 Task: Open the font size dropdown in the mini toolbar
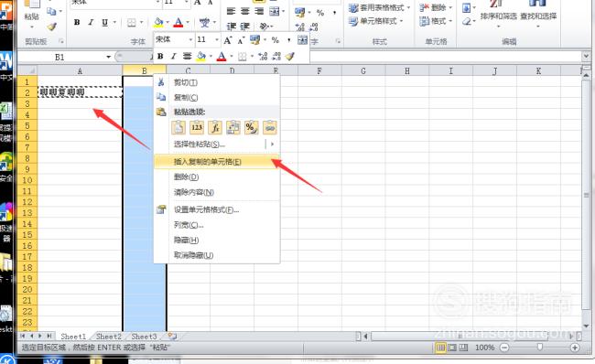click(x=216, y=40)
